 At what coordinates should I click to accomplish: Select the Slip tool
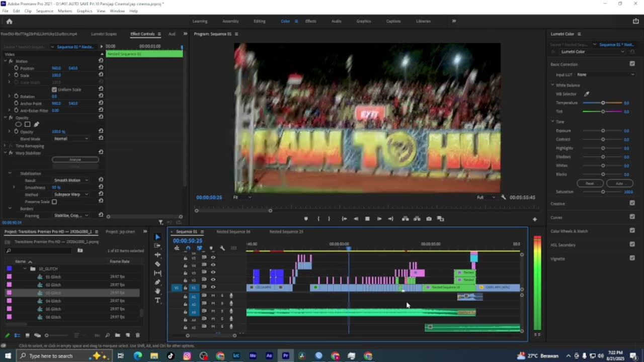tap(157, 273)
